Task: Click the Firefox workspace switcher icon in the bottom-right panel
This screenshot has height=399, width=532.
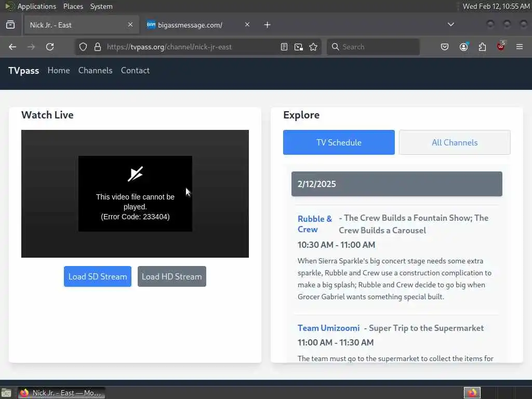Action: (x=472, y=393)
